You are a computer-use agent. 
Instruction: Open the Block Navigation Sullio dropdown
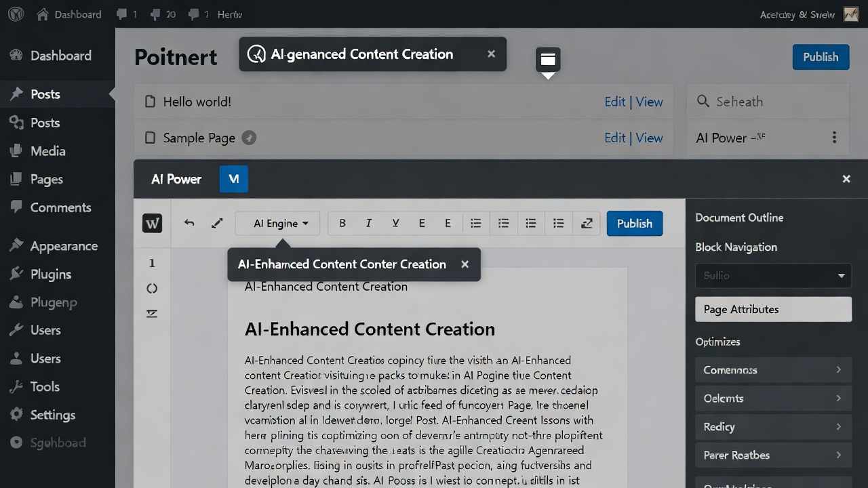(x=773, y=276)
